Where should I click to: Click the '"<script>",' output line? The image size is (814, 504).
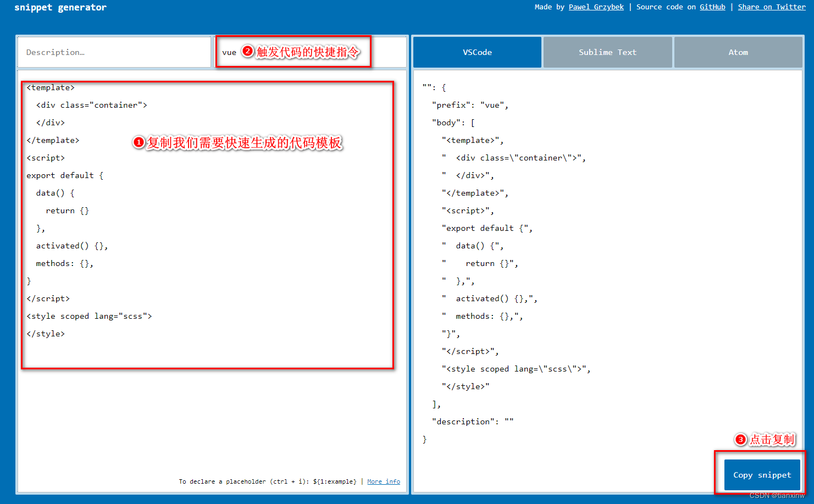point(468,211)
